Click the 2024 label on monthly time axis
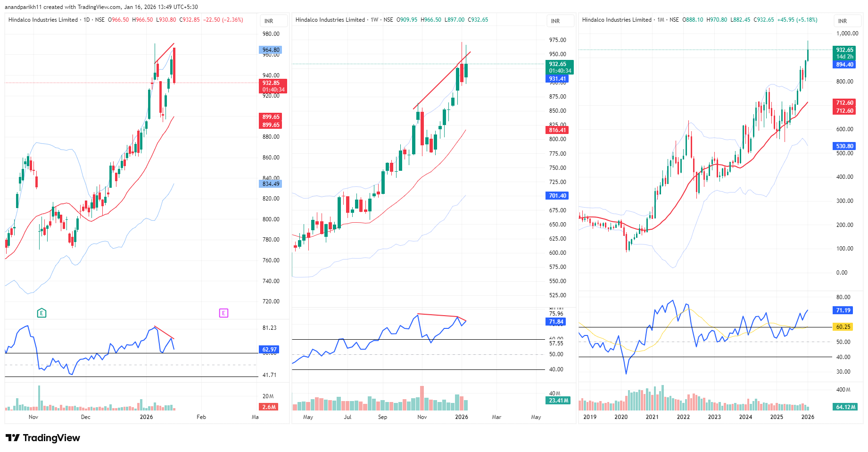The image size is (868, 452). click(x=745, y=417)
